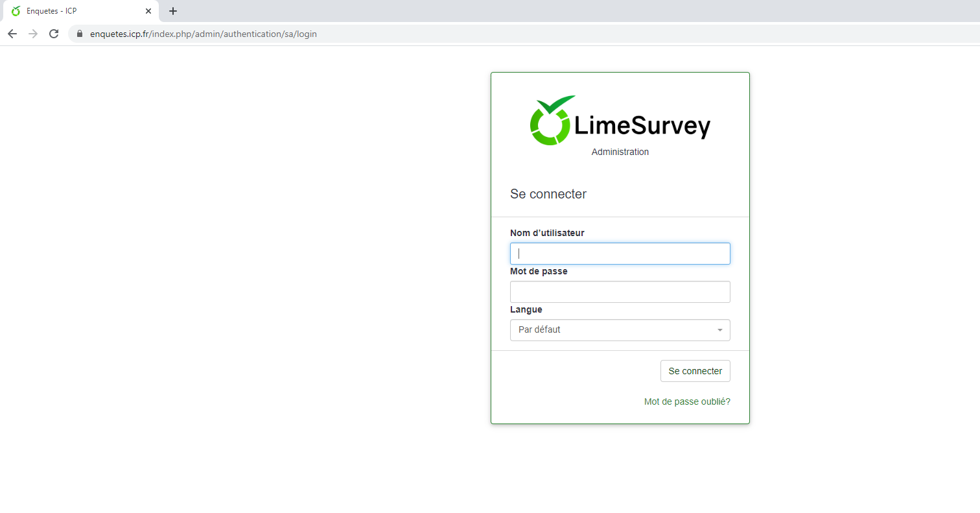Click the Langue label
The image size is (980, 513).
pos(526,309)
